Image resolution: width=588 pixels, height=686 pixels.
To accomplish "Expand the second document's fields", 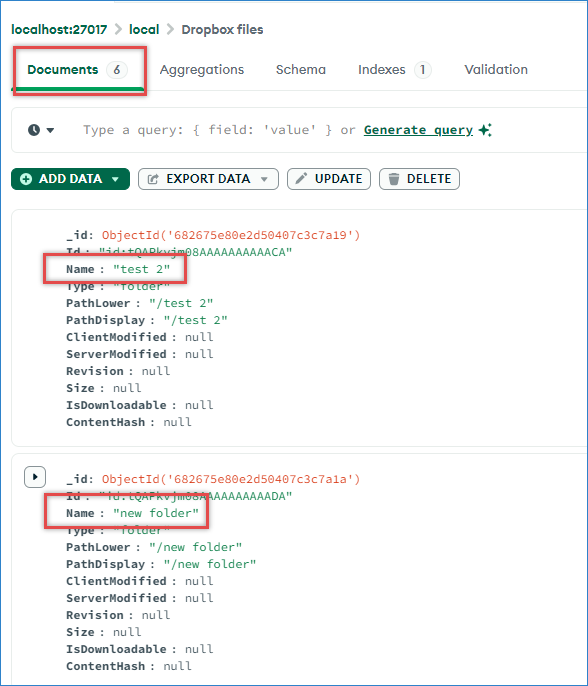I will coord(35,477).
